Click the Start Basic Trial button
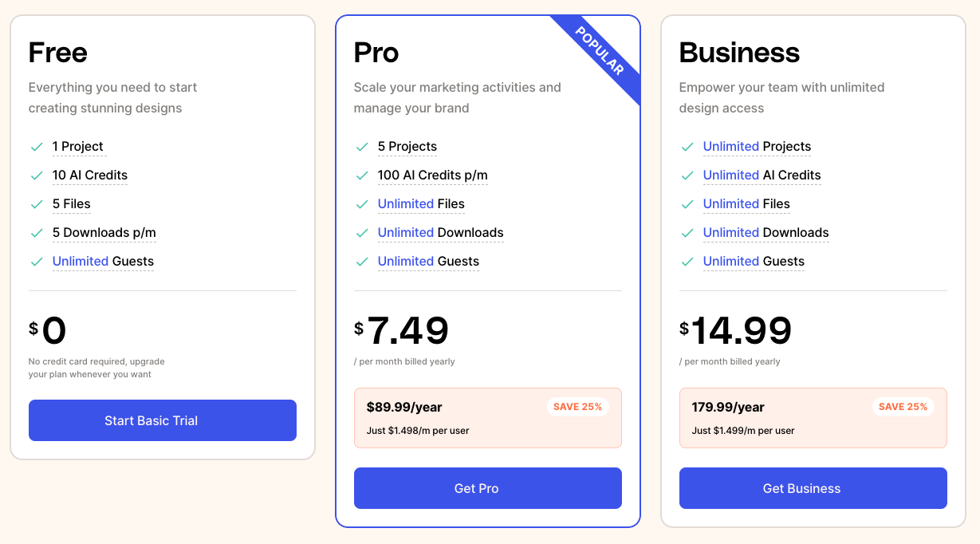 tap(162, 420)
